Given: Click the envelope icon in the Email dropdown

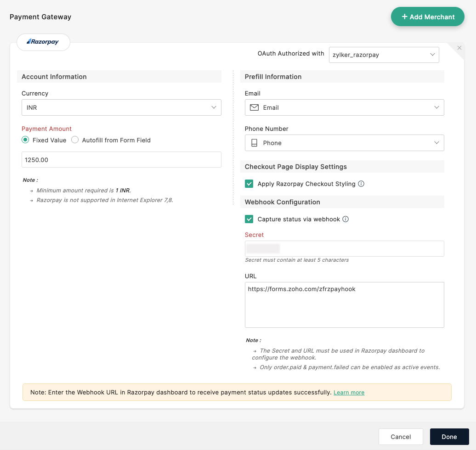Looking at the screenshot, I should [x=254, y=107].
